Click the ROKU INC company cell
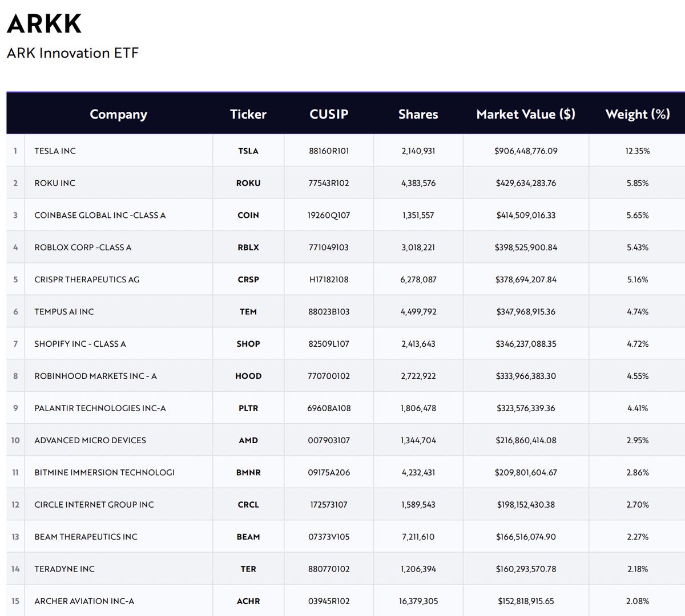 (x=55, y=183)
